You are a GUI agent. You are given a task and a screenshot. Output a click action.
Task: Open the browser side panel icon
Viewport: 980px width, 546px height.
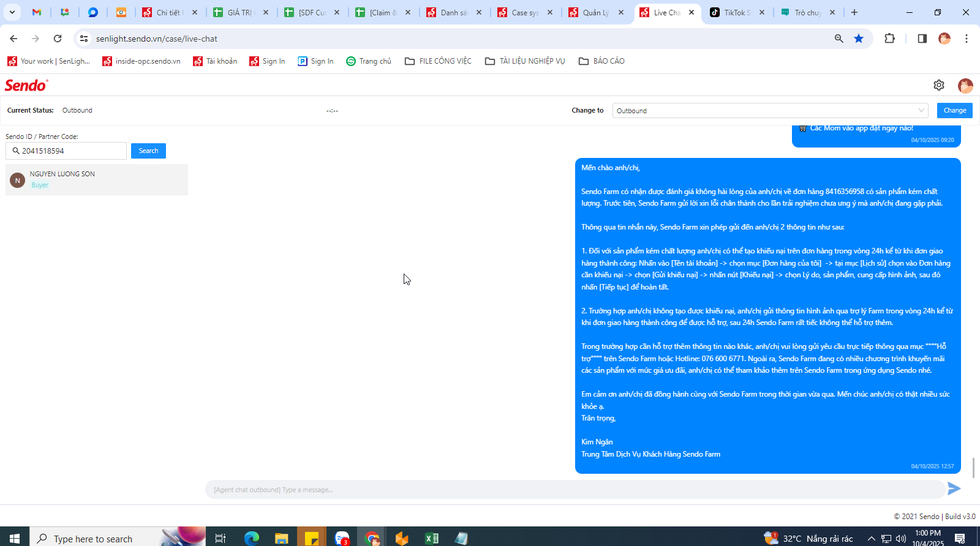922,39
